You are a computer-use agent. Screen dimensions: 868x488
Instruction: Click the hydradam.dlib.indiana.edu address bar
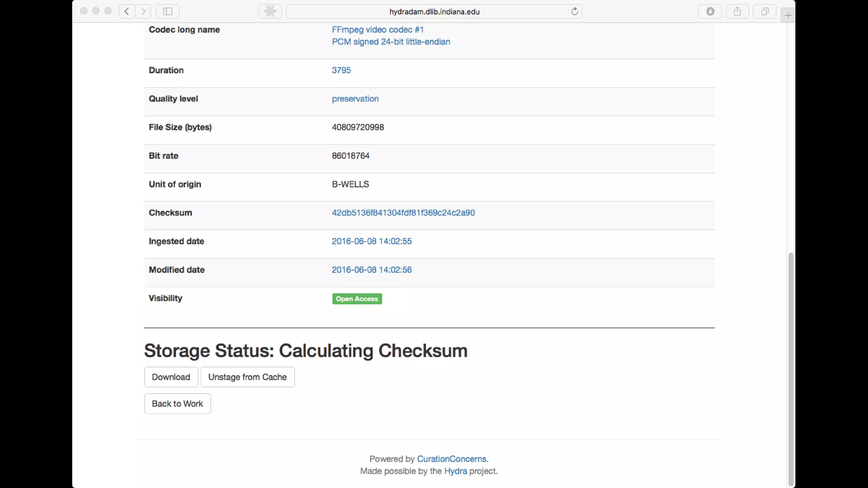pos(434,12)
